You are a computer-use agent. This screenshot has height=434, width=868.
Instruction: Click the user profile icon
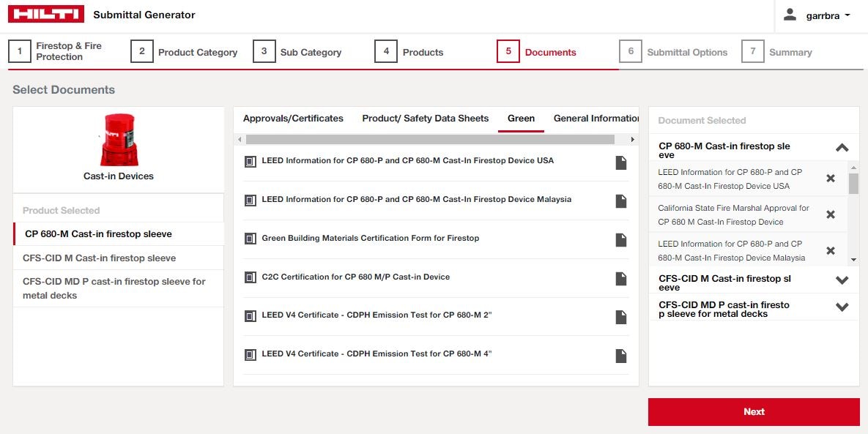pos(790,15)
